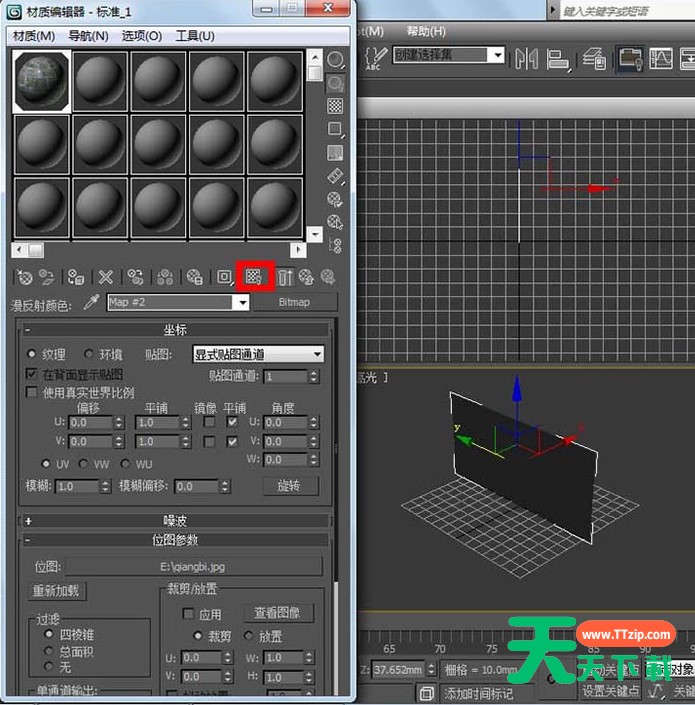Screen dimensions: 695x705
Task: Click the Get Material icon
Action: click(25, 277)
